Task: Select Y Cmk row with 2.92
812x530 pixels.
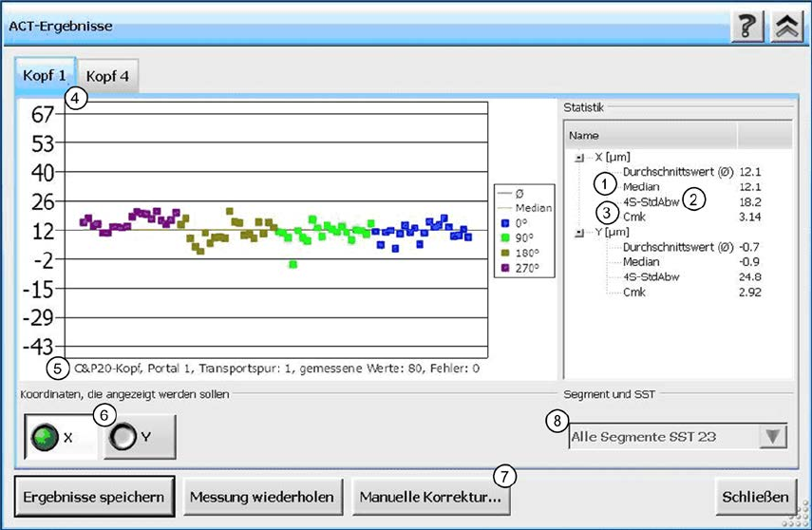Action: [x=691, y=293]
